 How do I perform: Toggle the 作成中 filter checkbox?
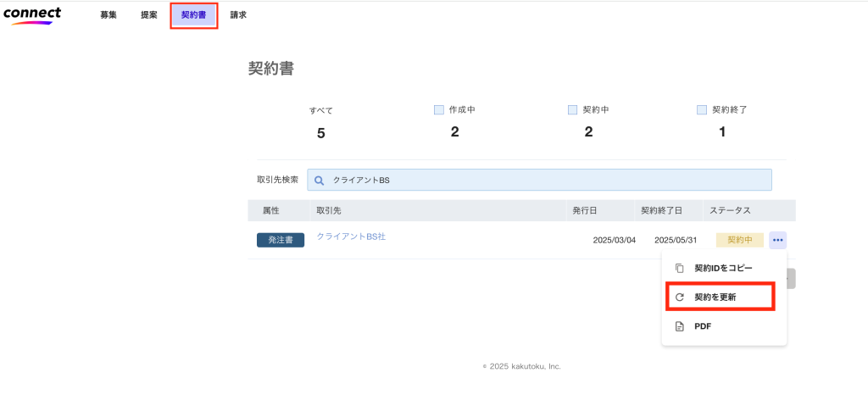click(439, 109)
